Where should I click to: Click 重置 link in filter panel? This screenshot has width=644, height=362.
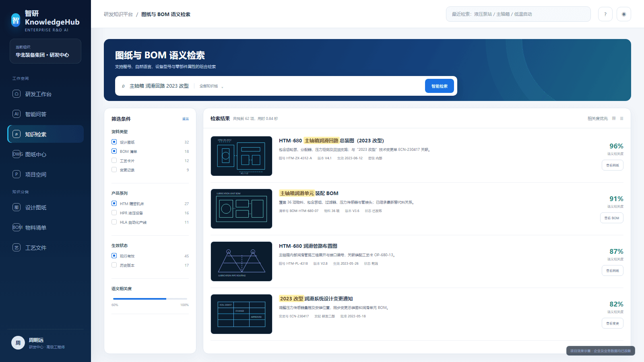coord(186,119)
